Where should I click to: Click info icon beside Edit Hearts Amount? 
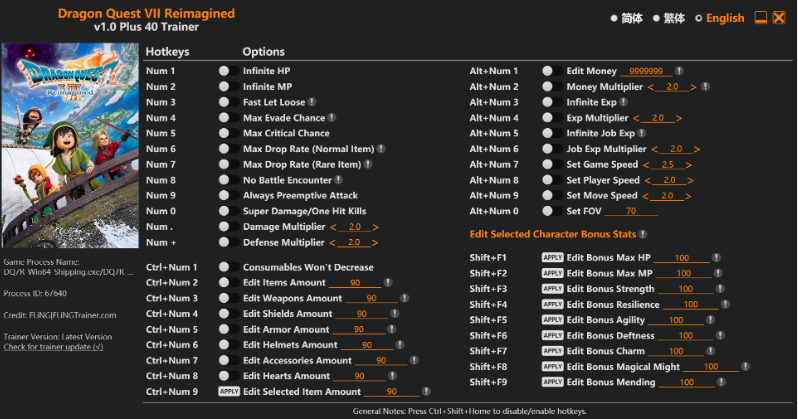pos(392,376)
